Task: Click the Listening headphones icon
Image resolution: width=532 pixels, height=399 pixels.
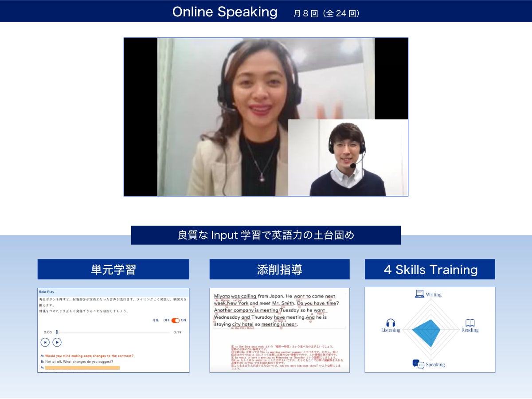Action: click(391, 323)
